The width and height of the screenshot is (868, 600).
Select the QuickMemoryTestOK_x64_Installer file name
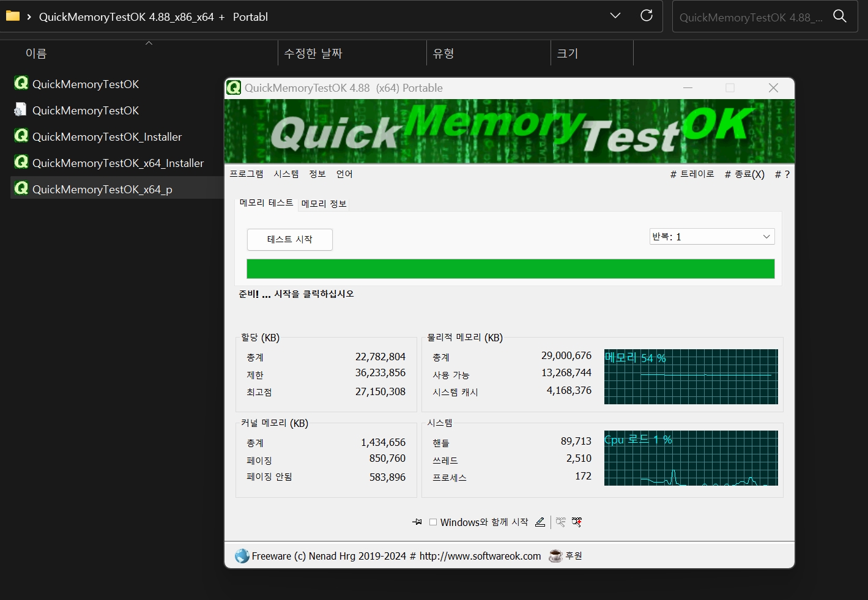point(118,163)
